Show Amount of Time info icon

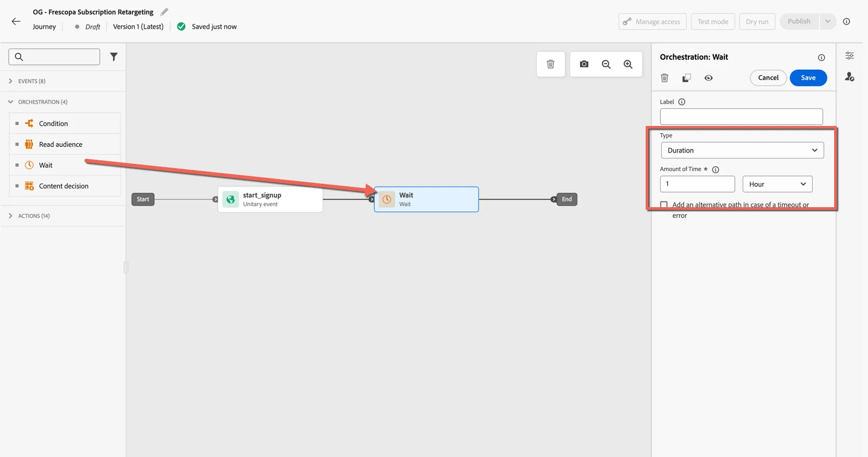click(715, 170)
